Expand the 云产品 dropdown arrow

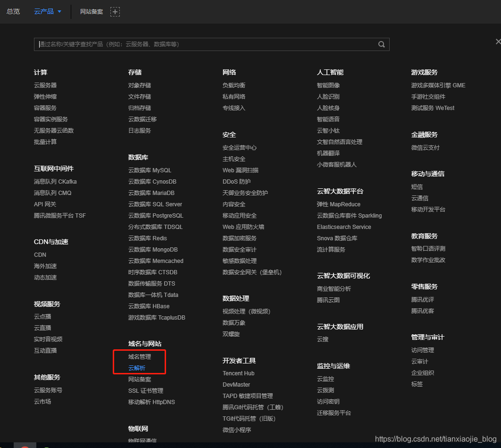(x=59, y=11)
